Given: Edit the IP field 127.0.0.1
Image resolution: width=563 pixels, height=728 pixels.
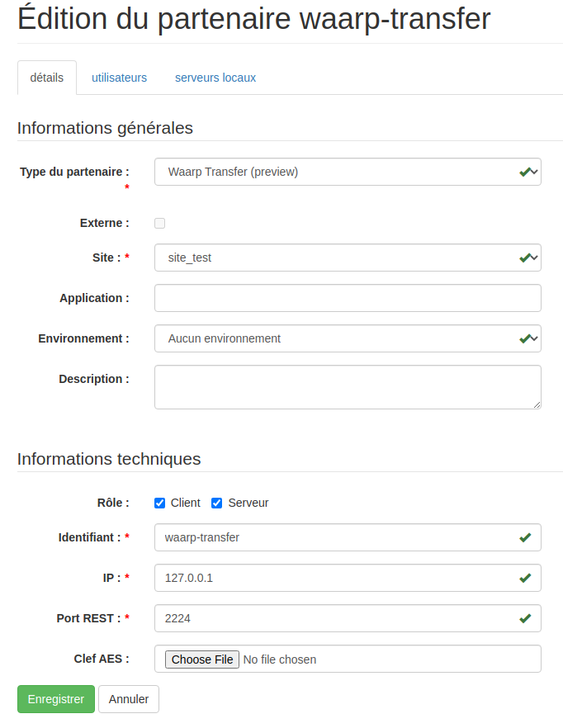Looking at the screenshot, I should pos(348,578).
